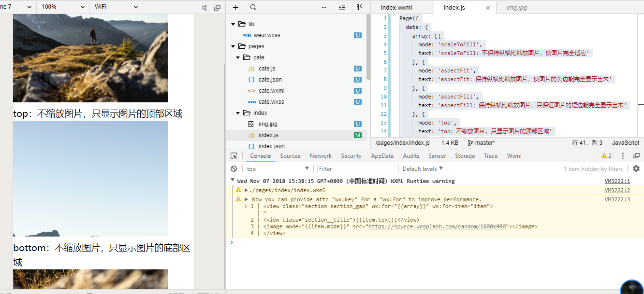This screenshot has width=644, height=294.
Task: Open the file explorer more options menu
Action: [x=324, y=7]
